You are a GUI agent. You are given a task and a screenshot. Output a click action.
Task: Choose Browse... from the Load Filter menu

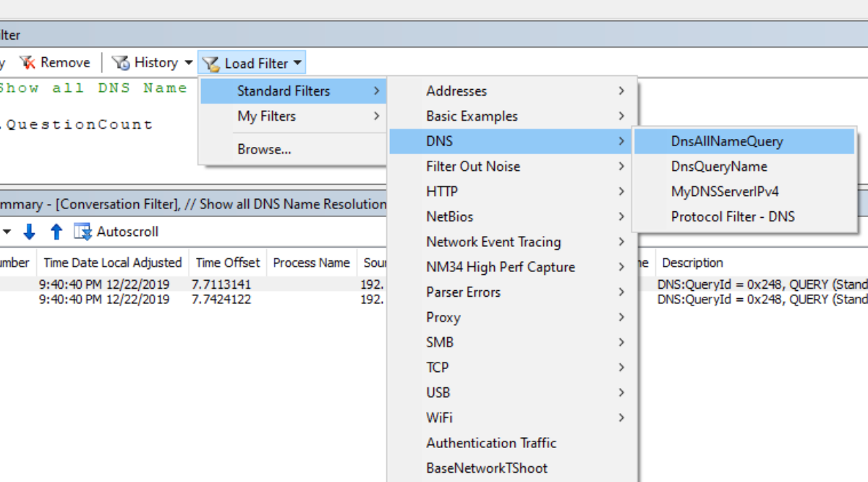point(294,150)
